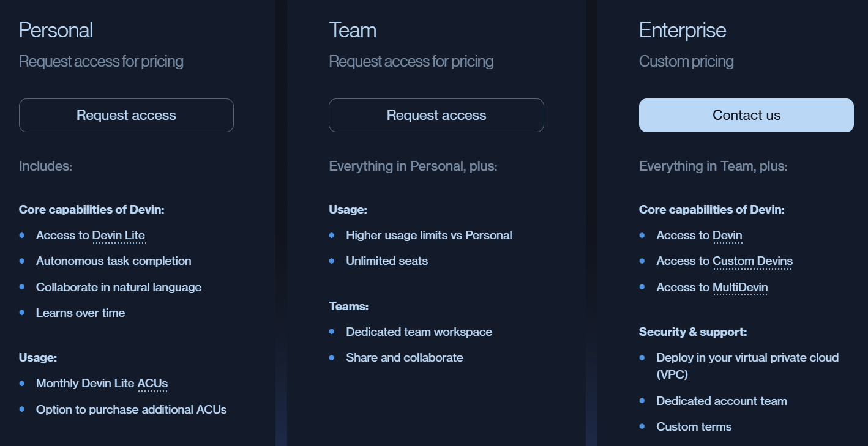868x446 pixels.
Task: Click the Team plan heading
Action: pos(353,30)
